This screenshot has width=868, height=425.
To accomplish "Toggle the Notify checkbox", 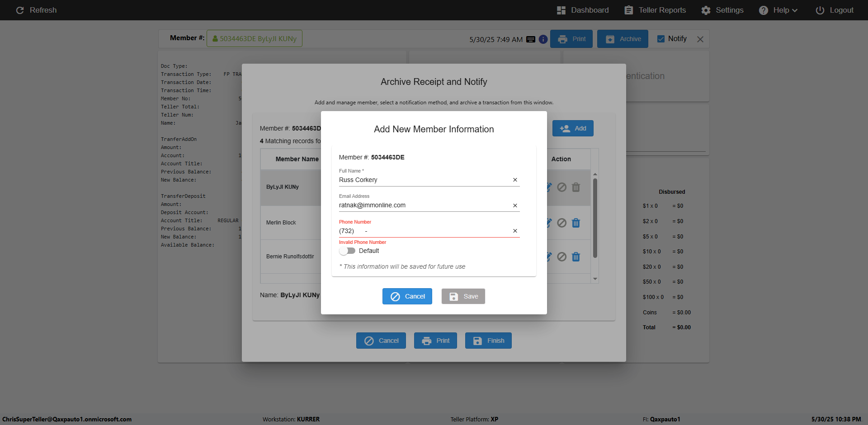I will [x=661, y=39].
